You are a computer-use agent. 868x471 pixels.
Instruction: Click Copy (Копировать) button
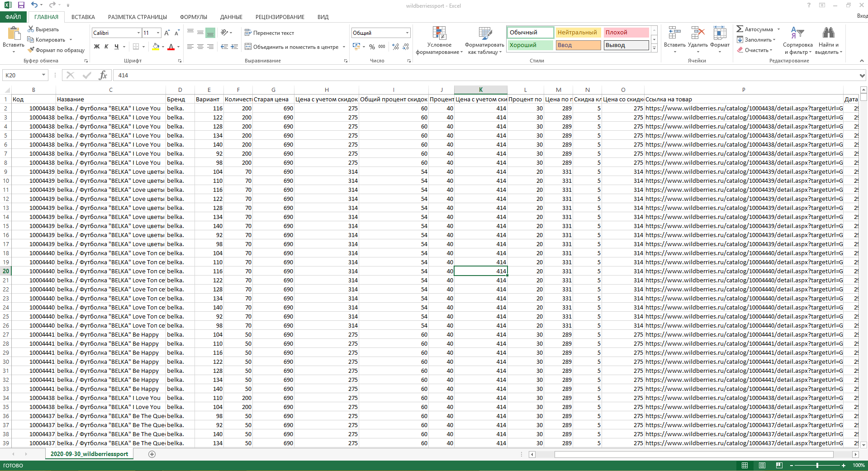pyautogui.click(x=47, y=39)
